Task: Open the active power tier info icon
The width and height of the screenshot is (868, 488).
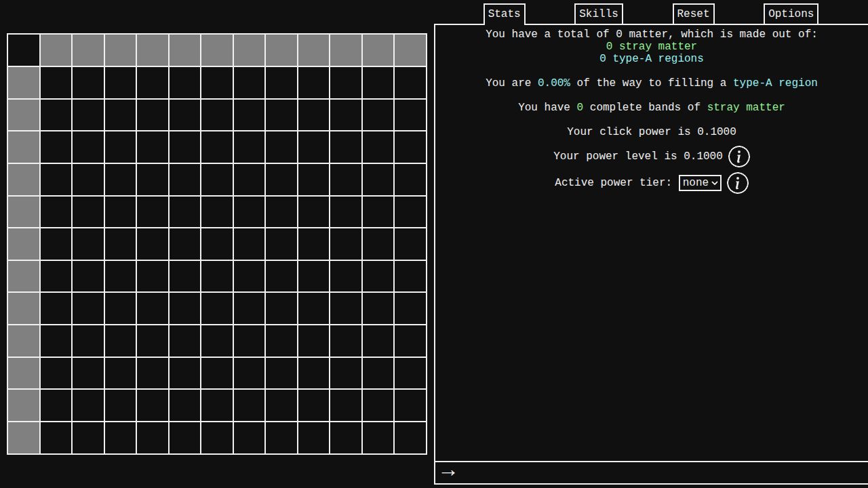Action: click(x=738, y=183)
